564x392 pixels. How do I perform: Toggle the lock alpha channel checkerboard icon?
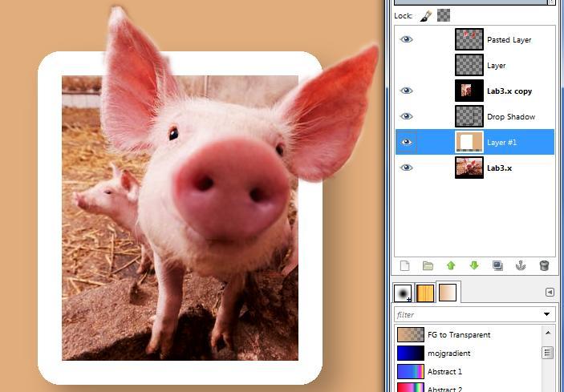444,15
